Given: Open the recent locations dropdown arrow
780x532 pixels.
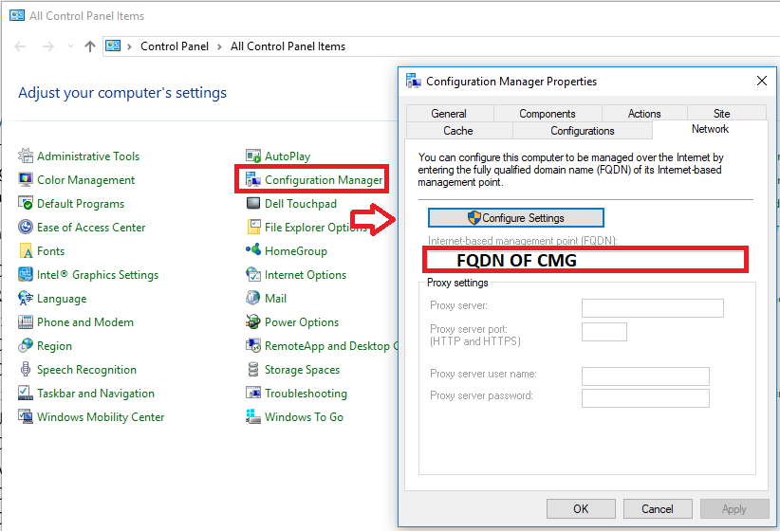Looking at the screenshot, I should point(70,46).
